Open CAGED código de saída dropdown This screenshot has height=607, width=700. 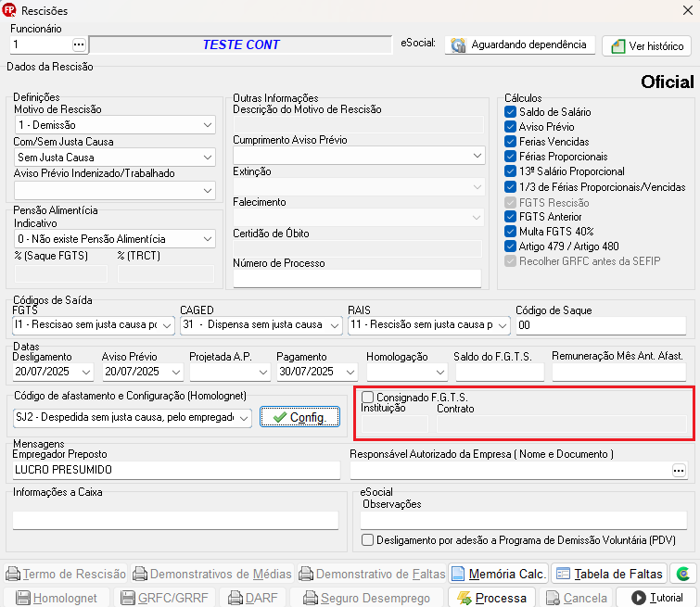335,325
